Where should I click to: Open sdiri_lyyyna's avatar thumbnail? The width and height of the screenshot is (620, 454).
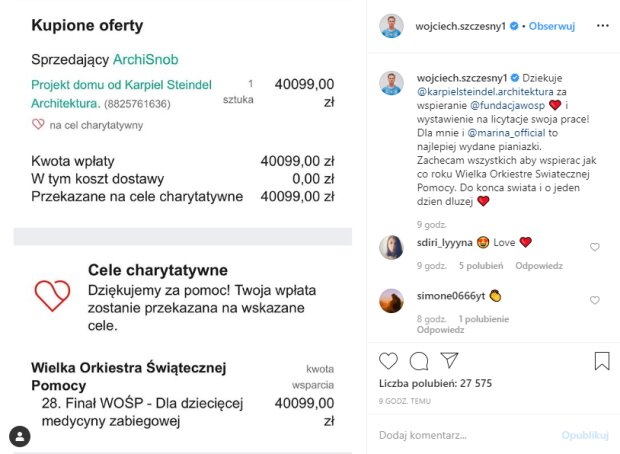coord(392,247)
